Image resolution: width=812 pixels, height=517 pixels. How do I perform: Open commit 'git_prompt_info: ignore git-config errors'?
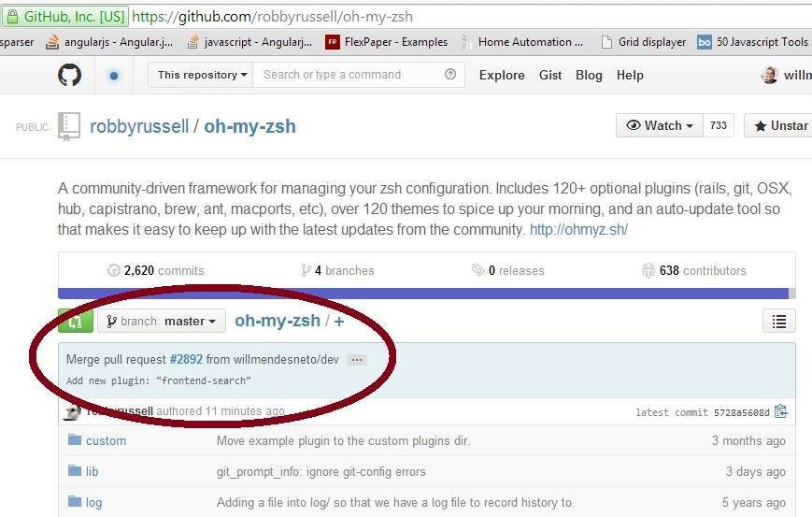(321, 471)
